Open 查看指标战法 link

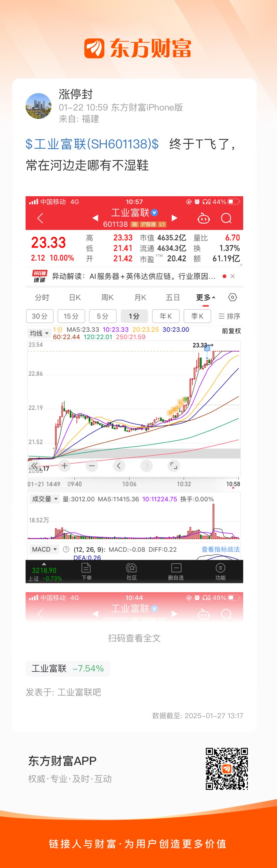coord(221,549)
